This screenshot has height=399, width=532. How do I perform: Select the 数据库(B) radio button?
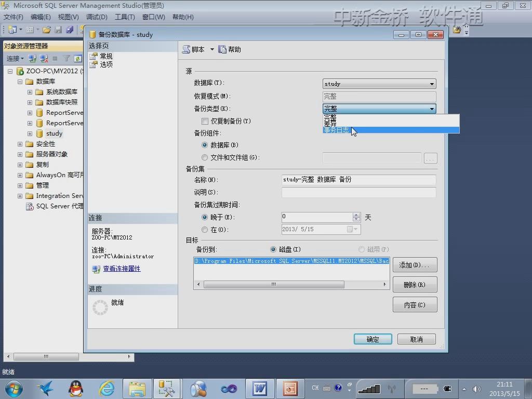tap(205, 145)
